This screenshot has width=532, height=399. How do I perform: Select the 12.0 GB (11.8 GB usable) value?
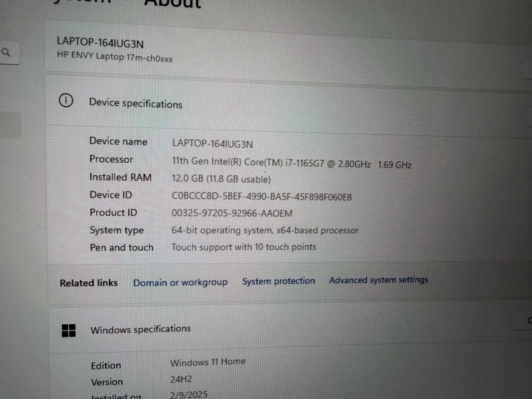point(221,179)
